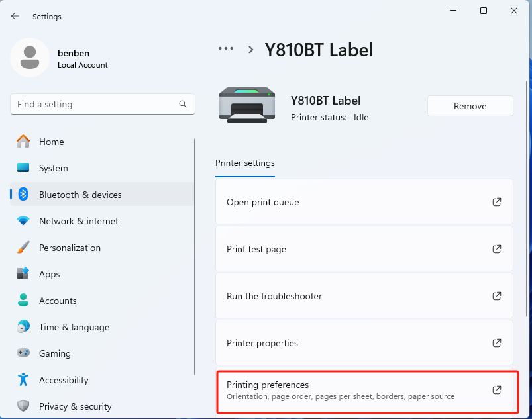Open Time & language settings
The height and width of the screenshot is (419, 532).
tap(102, 327)
